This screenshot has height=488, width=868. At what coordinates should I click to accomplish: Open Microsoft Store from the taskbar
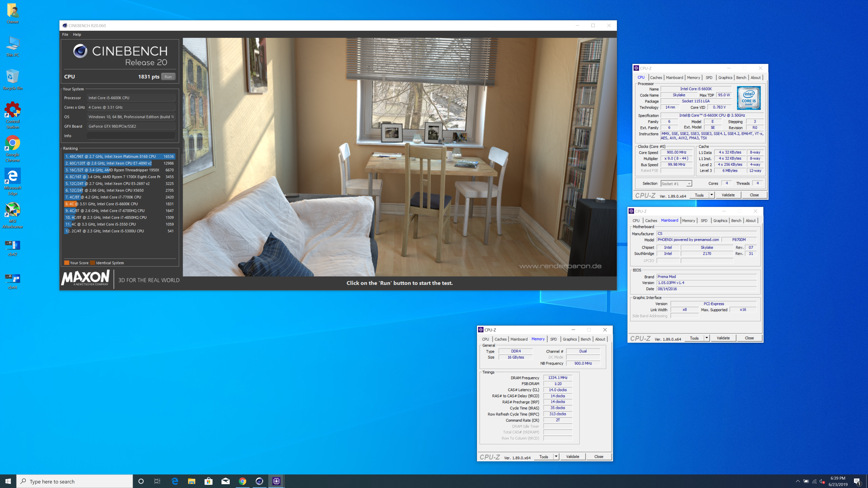208,481
